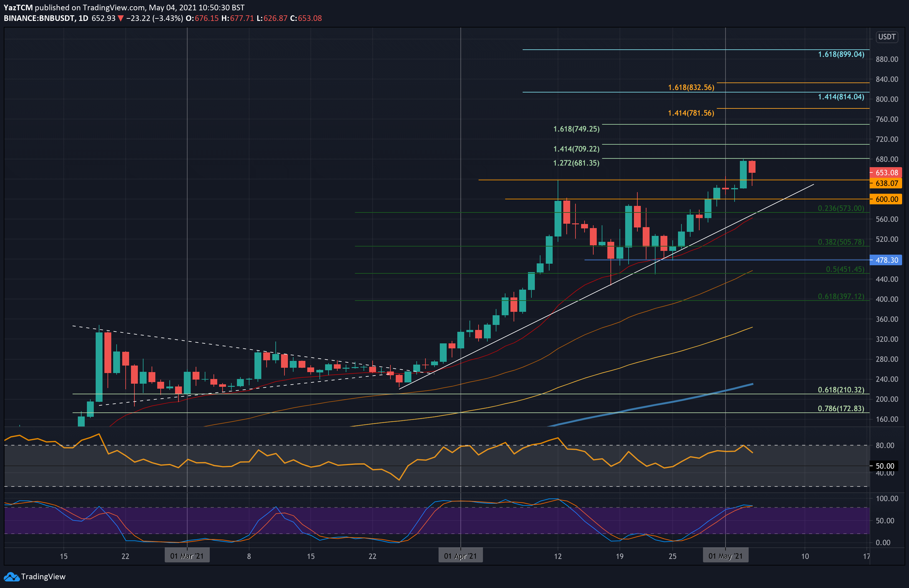Click the 160.00 price axis label

click(887, 419)
